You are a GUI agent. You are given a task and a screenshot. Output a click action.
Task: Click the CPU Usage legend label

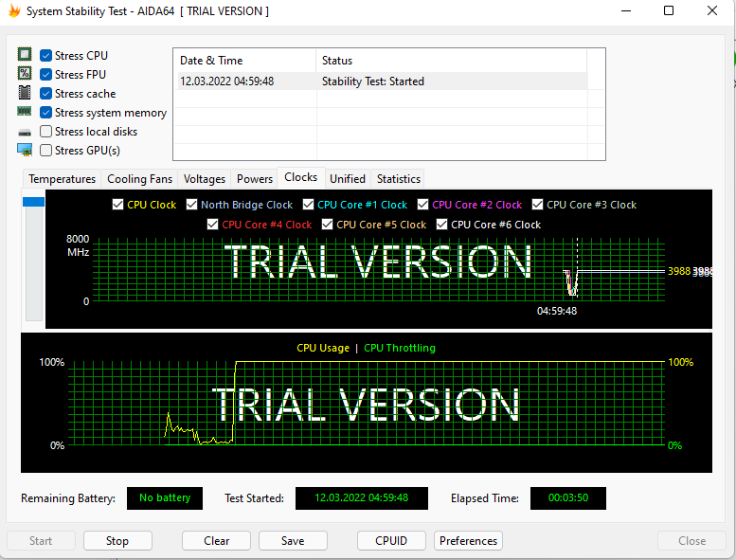point(323,348)
